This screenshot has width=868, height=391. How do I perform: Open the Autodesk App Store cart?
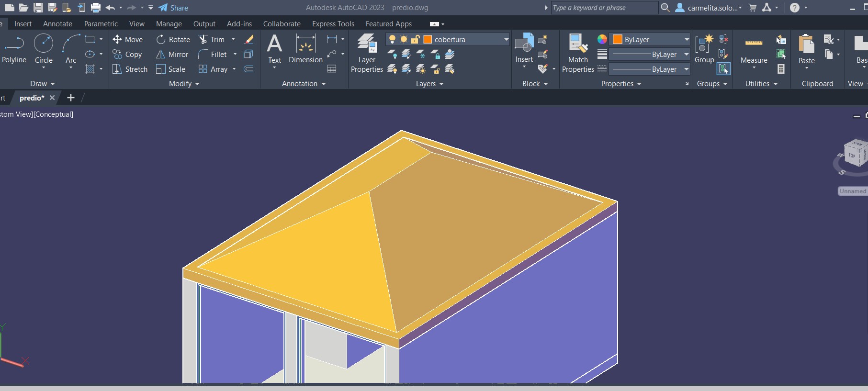[x=753, y=8]
